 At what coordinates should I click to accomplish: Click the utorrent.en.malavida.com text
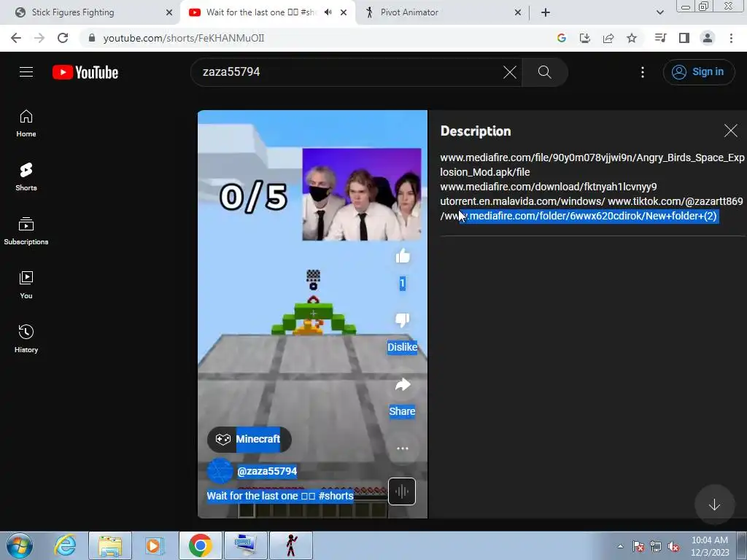522,201
